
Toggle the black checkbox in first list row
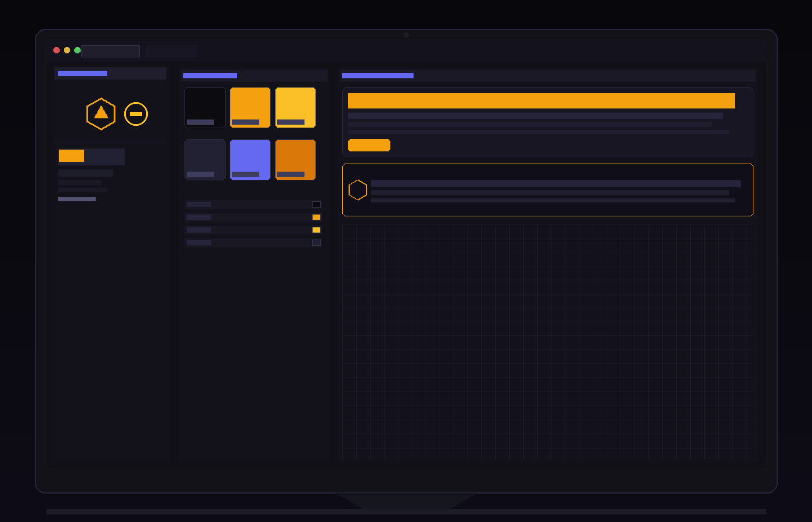(x=316, y=204)
